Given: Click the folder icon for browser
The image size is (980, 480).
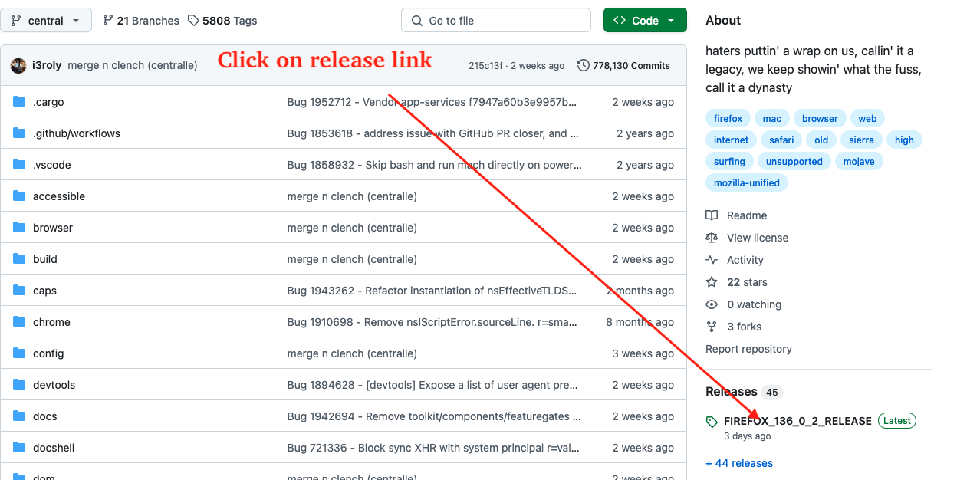Looking at the screenshot, I should pyautogui.click(x=19, y=228).
